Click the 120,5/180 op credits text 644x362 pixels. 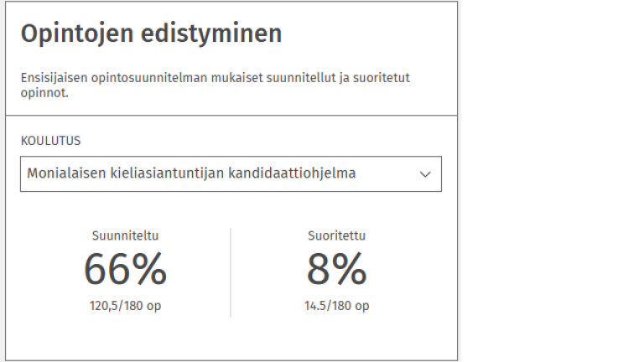pos(125,306)
